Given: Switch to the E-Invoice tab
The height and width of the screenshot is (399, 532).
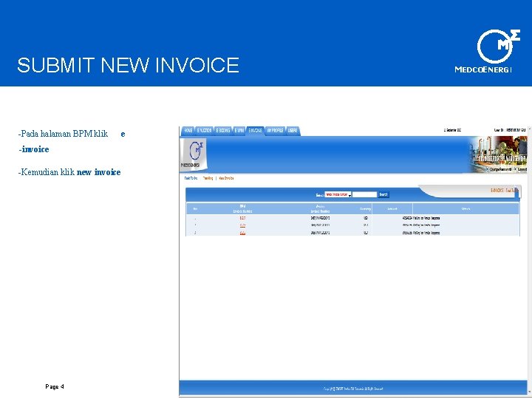Looking at the screenshot, I should pos(255,131).
